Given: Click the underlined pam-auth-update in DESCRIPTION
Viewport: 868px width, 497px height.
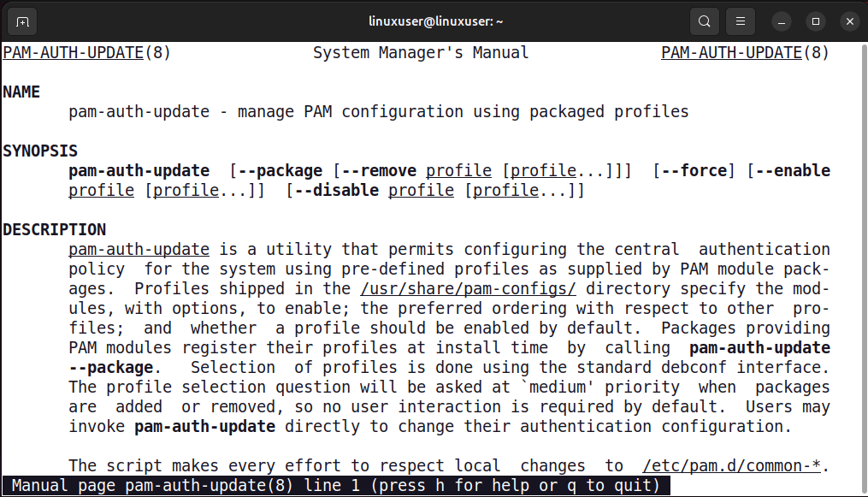Looking at the screenshot, I should click(139, 249).
